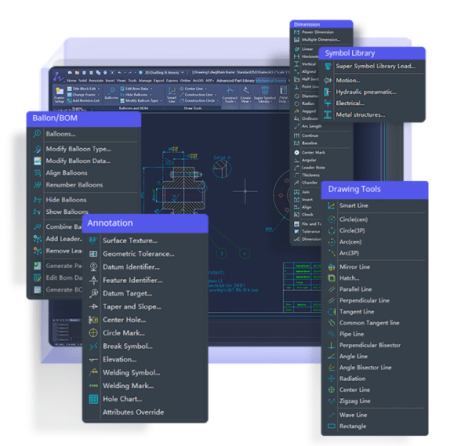Click Attributes Override menu entry
Screen dimensions: 450x446
pos(133,412)
